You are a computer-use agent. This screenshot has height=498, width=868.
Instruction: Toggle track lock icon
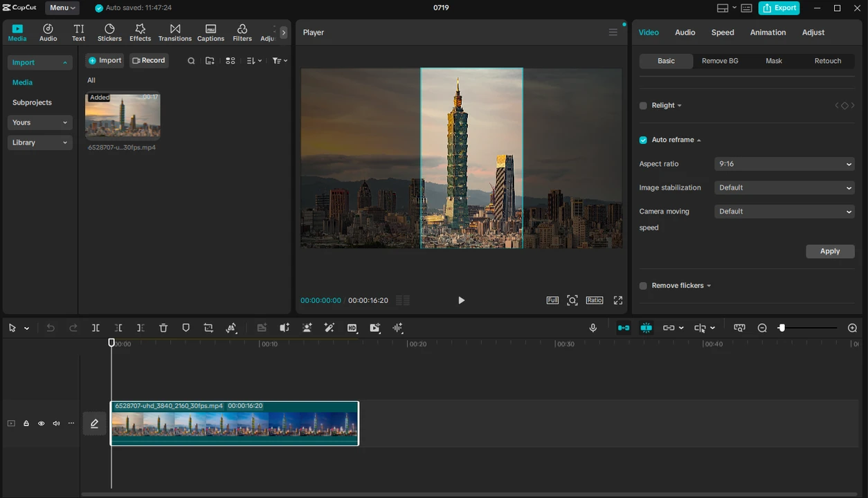click(26, 423)
